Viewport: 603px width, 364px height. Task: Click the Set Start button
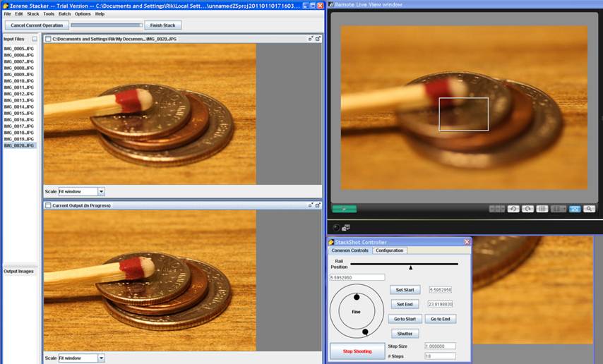point(405,290)
